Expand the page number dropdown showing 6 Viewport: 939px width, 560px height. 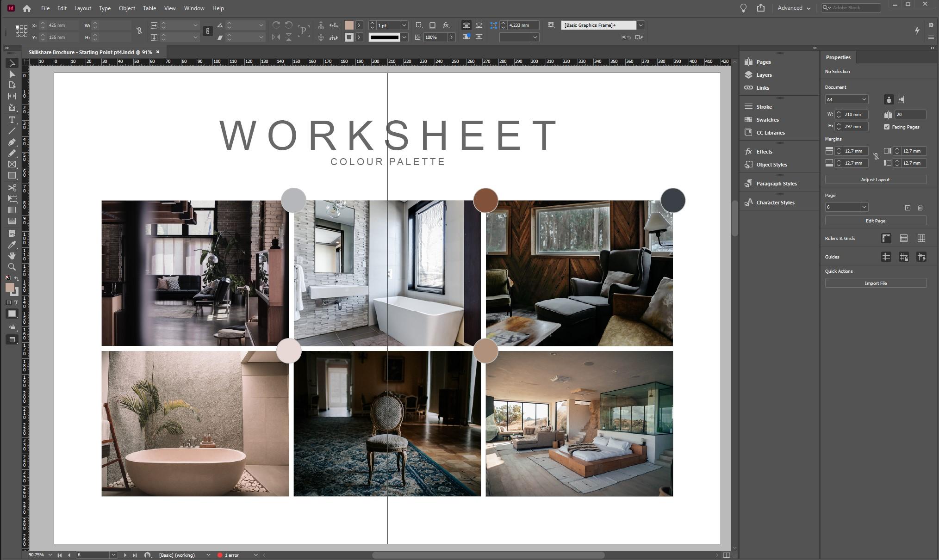(x=864, y=207)
